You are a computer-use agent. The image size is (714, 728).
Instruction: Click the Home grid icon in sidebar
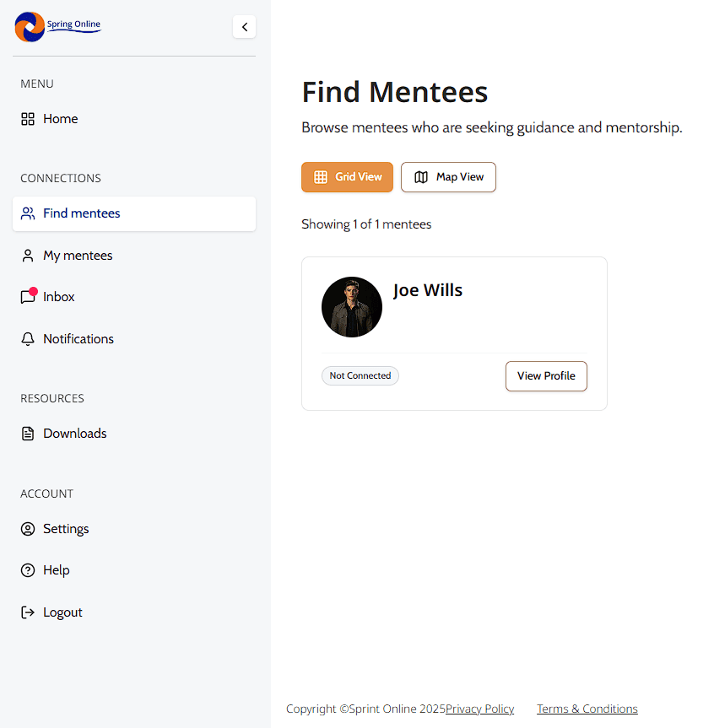[28, 118]
